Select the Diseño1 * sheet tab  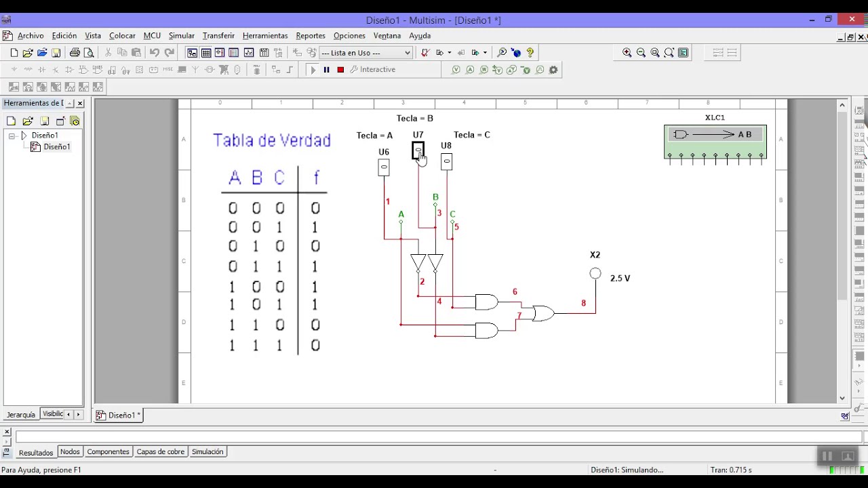118,415
